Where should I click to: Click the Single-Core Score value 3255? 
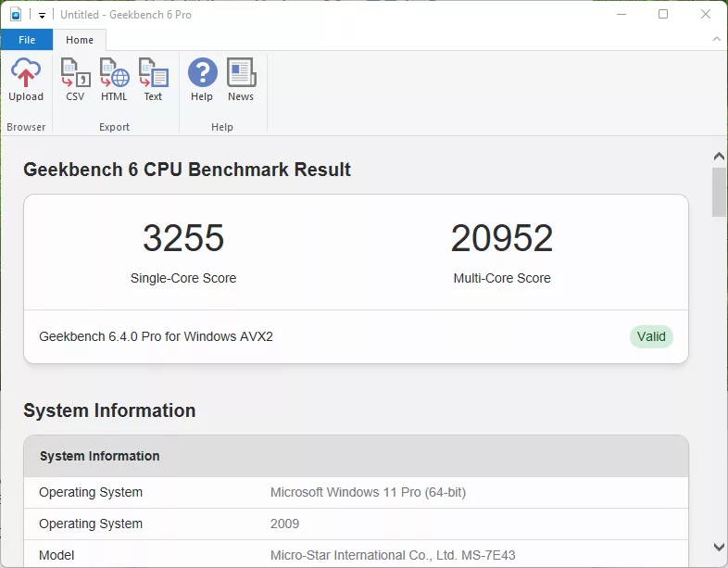click(183, 238)
